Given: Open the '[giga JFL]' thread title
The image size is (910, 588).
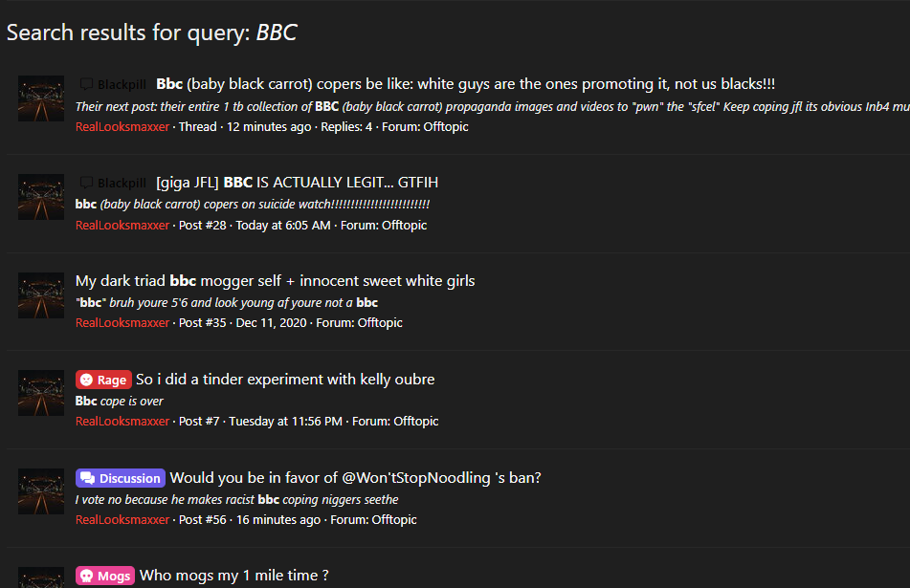Looking at the screenshot, I should coord(298,182).
